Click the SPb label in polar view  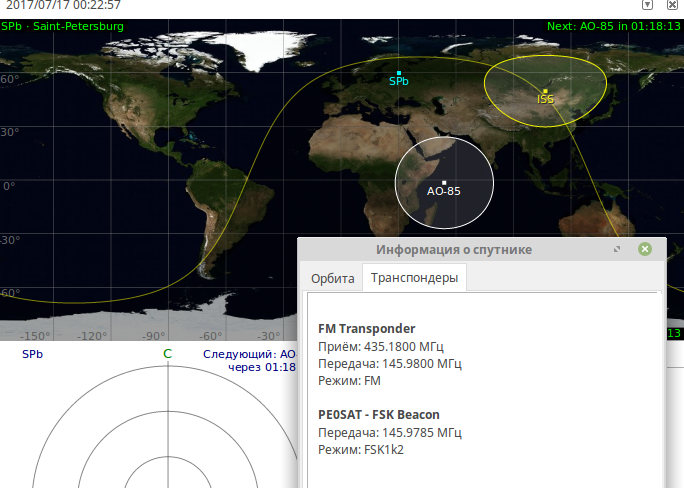(x=32, y=354)
